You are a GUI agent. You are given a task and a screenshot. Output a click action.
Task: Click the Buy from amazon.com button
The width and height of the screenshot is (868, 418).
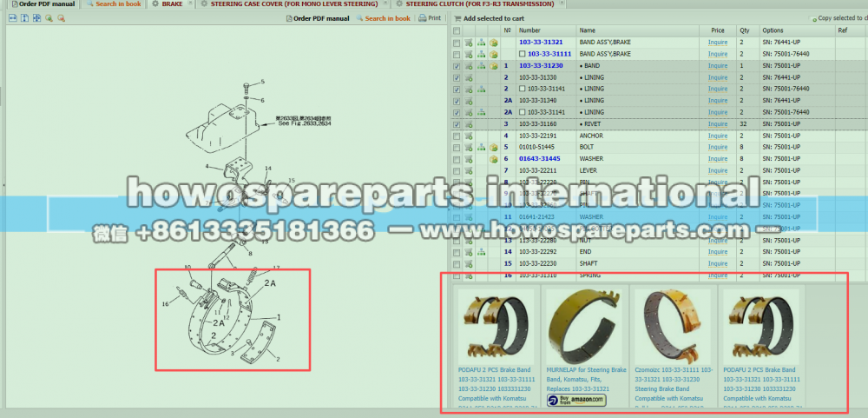click(576, 401)
